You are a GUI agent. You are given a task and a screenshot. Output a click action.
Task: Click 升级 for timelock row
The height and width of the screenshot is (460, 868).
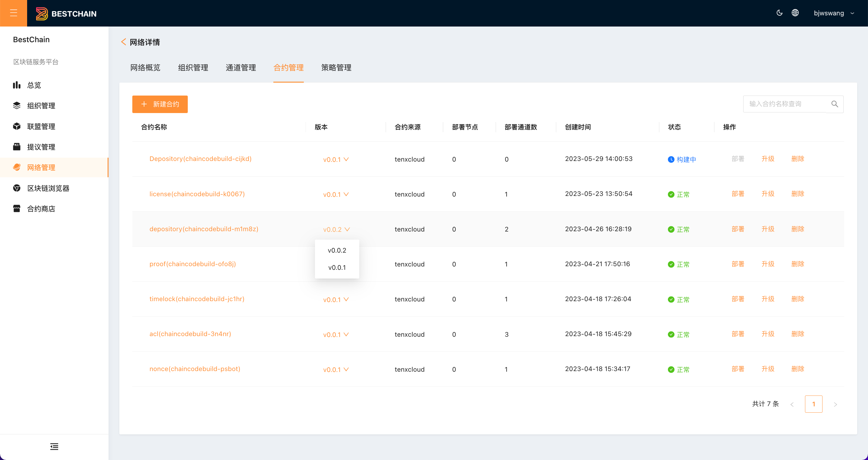click(x=768, y=299)
